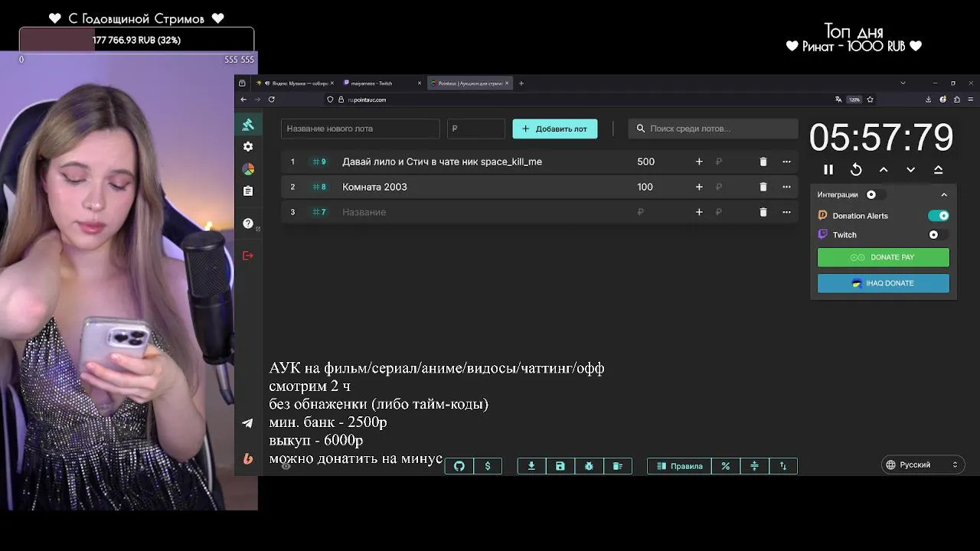Delete the empty third lot row
Screen dimensions: 980x551
pyautogui.click(x=763, y=212)
